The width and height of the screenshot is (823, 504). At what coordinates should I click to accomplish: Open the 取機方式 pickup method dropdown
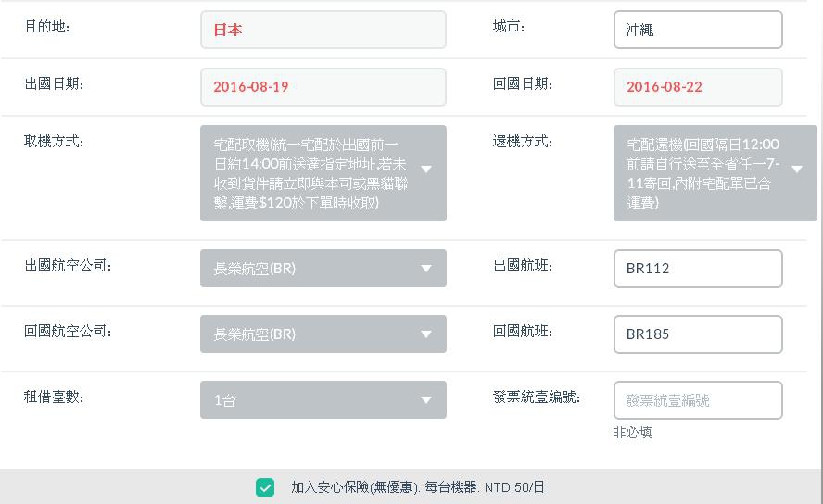click(323, 173)
